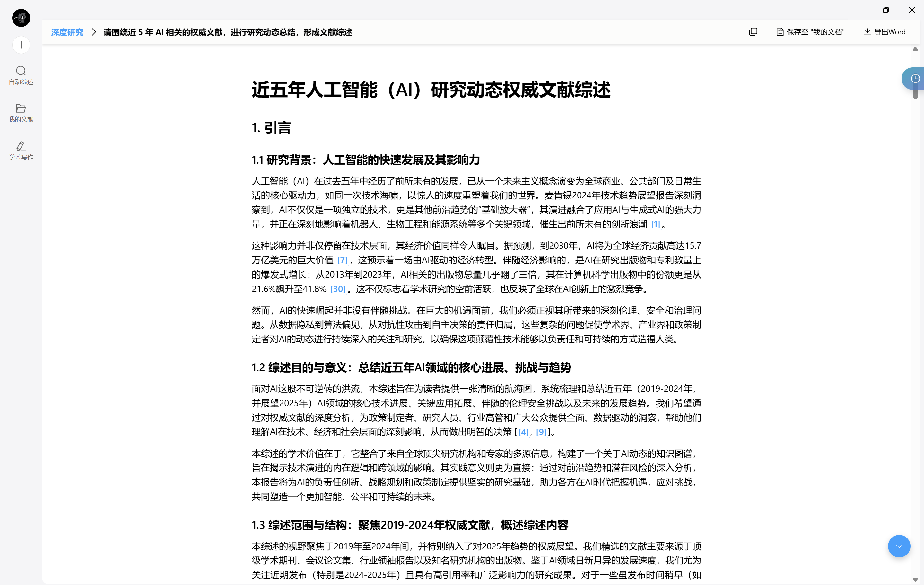924x585 pixels.
Task: Click the scrollbar down arrow
Action: point(915,579)
